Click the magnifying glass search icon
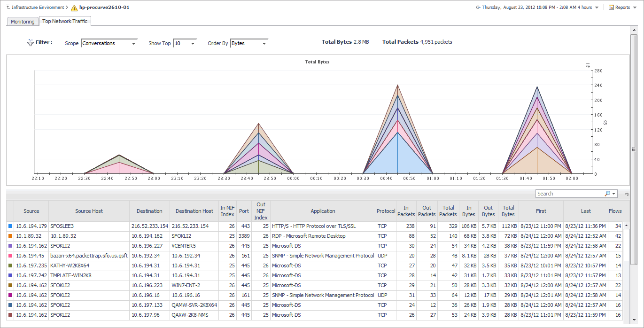644x328 pixels. (608, 194)
